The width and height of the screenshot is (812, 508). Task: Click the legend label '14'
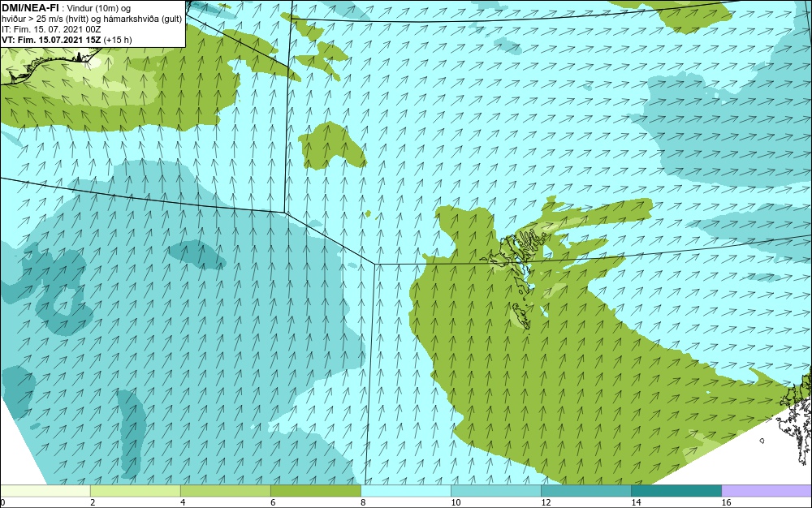[636, 502]
